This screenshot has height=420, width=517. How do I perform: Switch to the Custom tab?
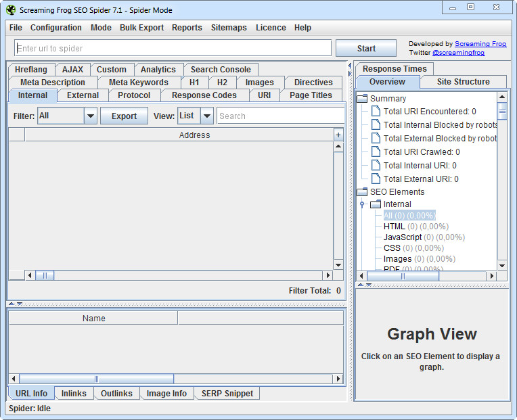(112, 70)
